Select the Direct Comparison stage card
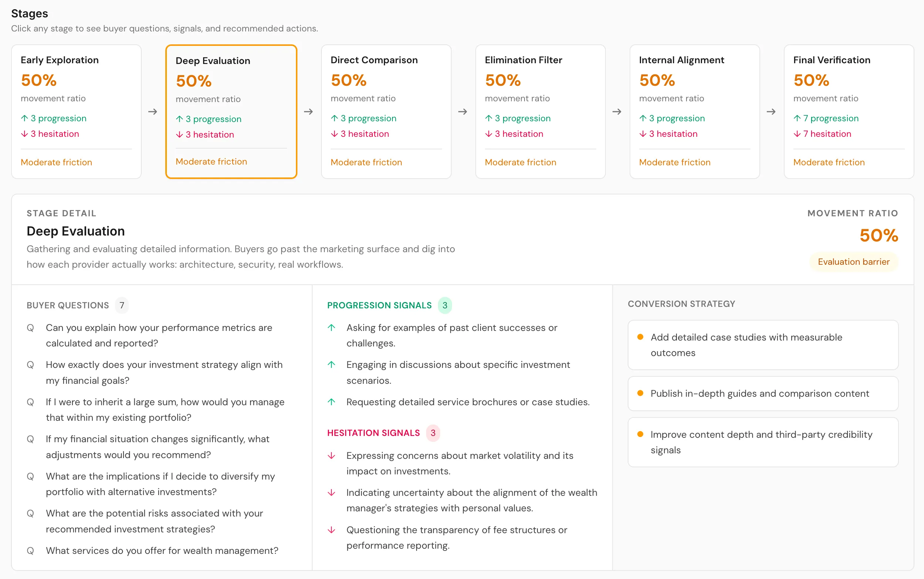This screenshot has height=579, width=924. (x=386, y=111)
